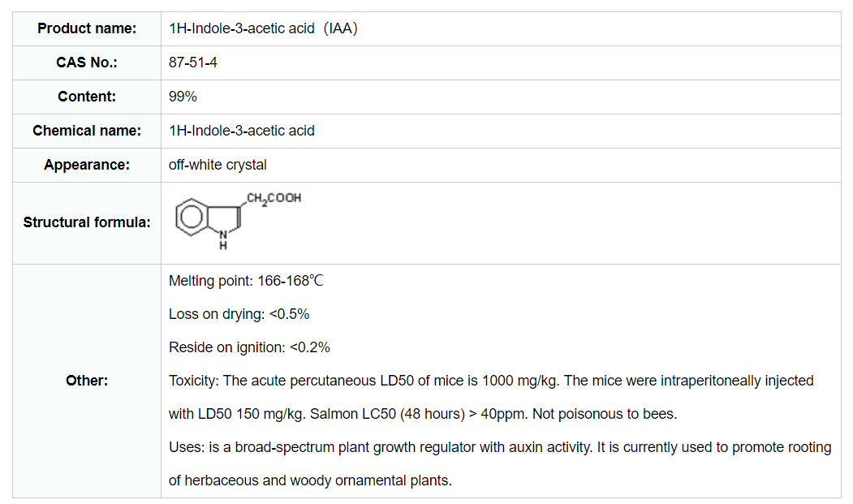Click the "Product name:" label cell
This screenshot has width=853, height=504.
click(x=87, y=28)
